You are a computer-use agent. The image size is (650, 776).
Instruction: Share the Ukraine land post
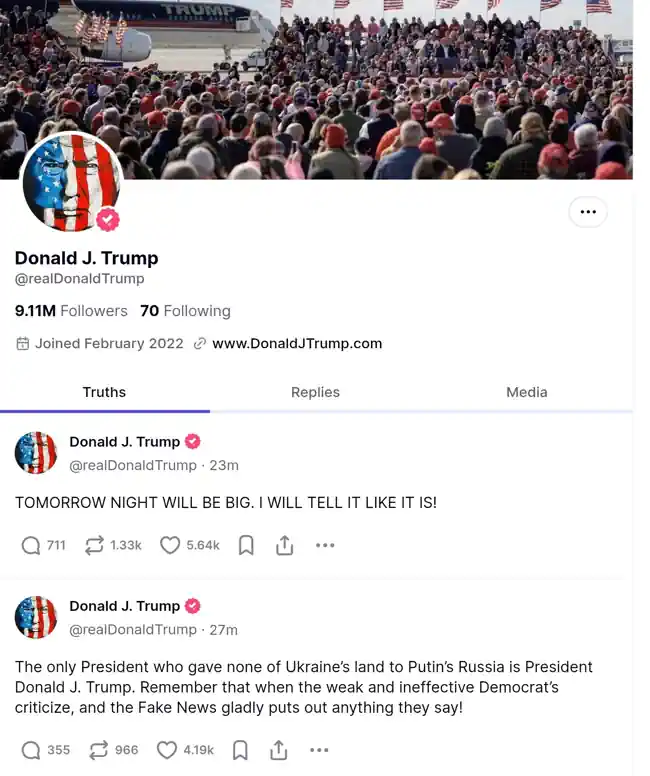(279, 750)
